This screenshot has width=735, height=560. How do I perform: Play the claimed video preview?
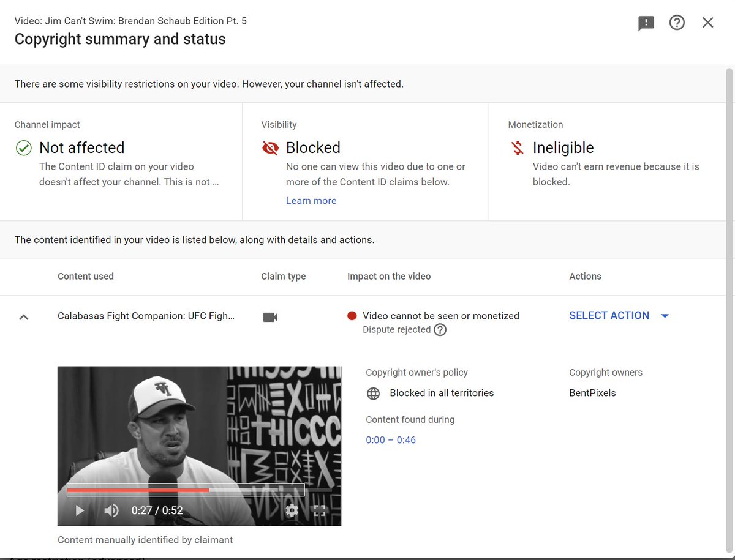(x=80, y=510)
